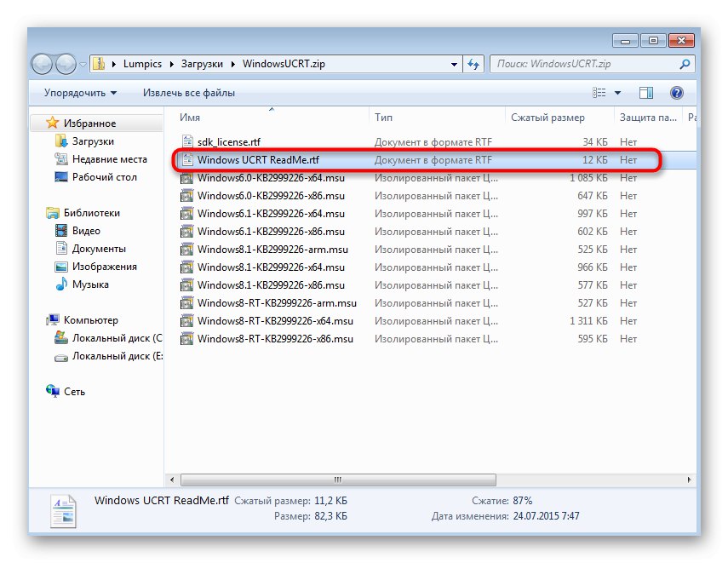This screenshot has height=563, width=728.
Task: Click the Сжатие: 87% value in details pane
Action: [x=522, y=501]
